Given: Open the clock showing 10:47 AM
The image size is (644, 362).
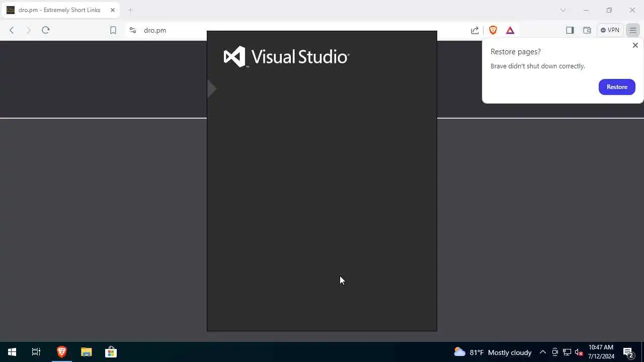Looking at the screenshot, I should (x=601, y=352).
